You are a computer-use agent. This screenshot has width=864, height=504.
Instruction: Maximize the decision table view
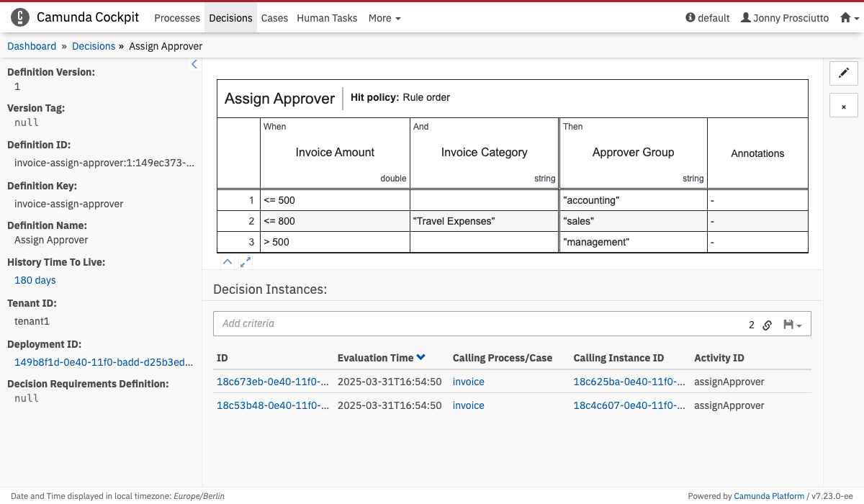point(246,262)
